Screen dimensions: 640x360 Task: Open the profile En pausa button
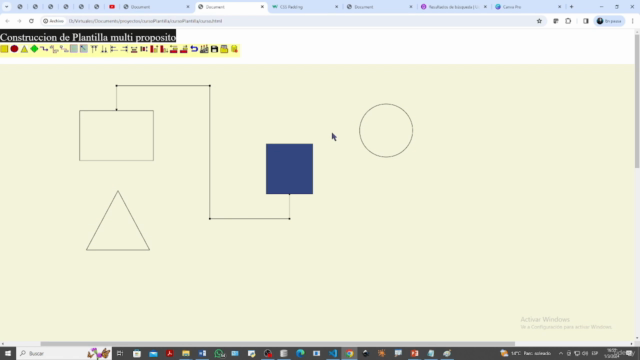(609, 21)
